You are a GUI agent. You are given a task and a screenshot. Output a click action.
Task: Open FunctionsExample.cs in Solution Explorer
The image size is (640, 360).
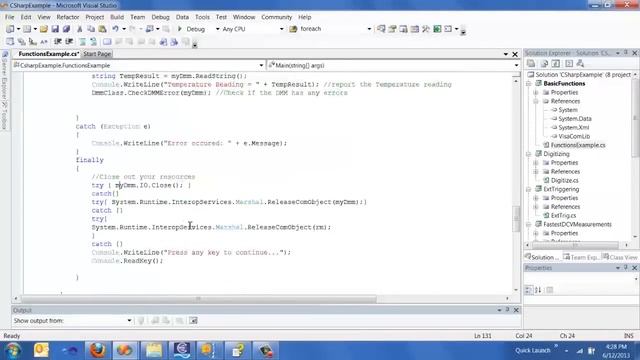(578, 145)
